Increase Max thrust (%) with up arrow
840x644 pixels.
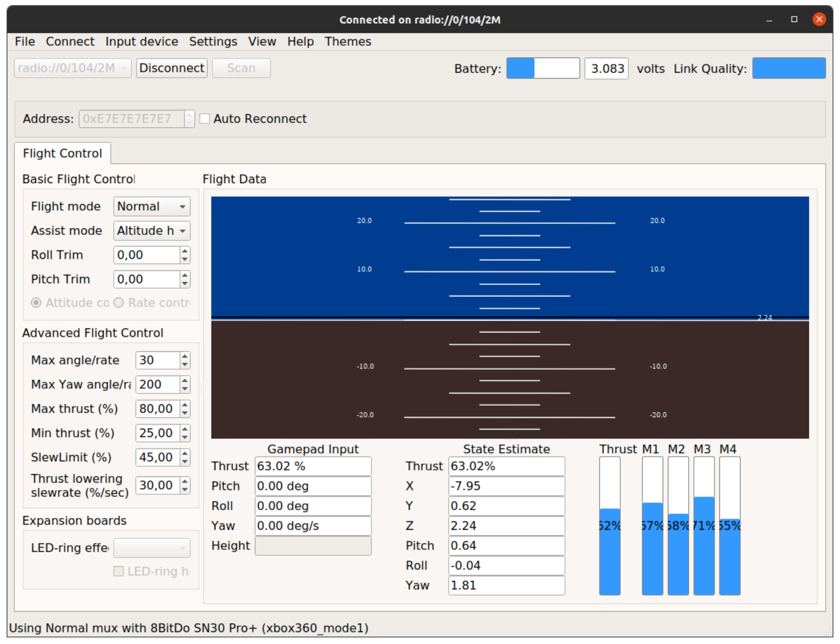click(x=185, y=405)
